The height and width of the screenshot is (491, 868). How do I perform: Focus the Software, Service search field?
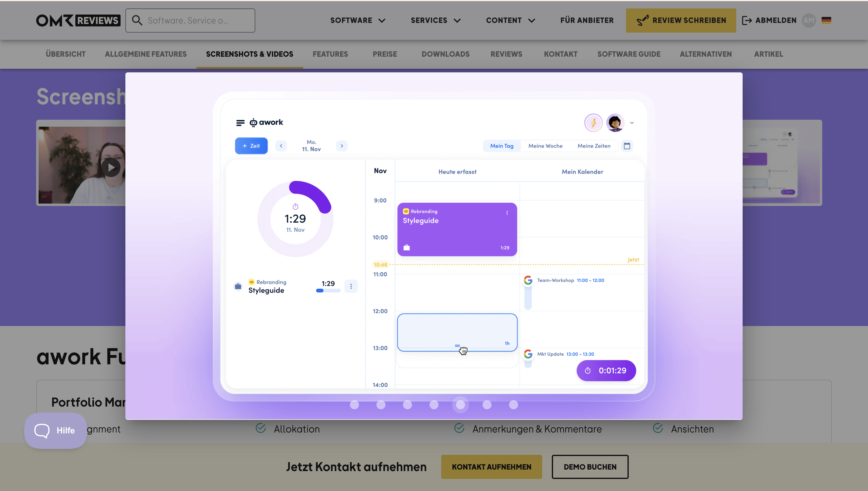point(190,21)
